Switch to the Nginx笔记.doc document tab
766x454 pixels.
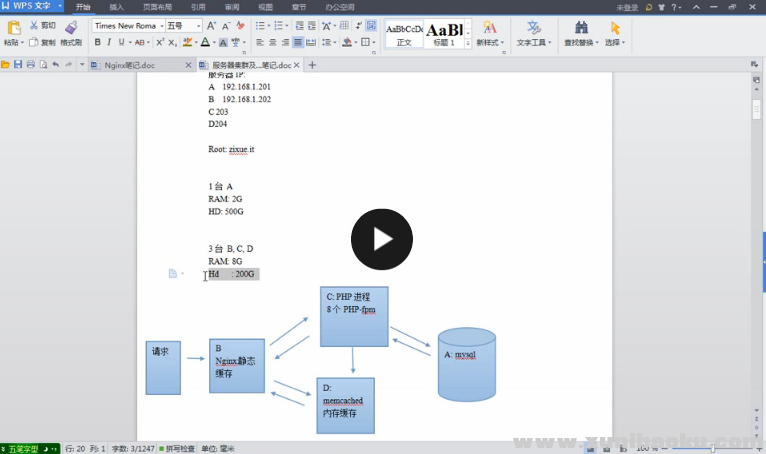point(130,65)
